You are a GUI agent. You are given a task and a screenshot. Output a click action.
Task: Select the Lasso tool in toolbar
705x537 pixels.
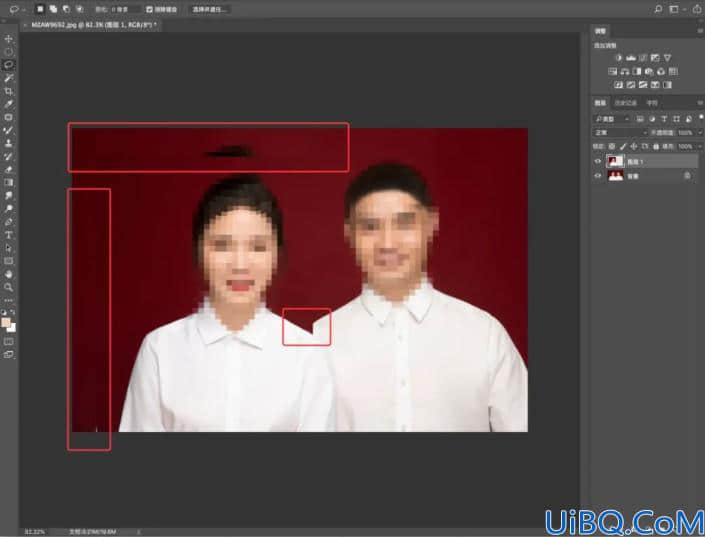click(9, 65)
